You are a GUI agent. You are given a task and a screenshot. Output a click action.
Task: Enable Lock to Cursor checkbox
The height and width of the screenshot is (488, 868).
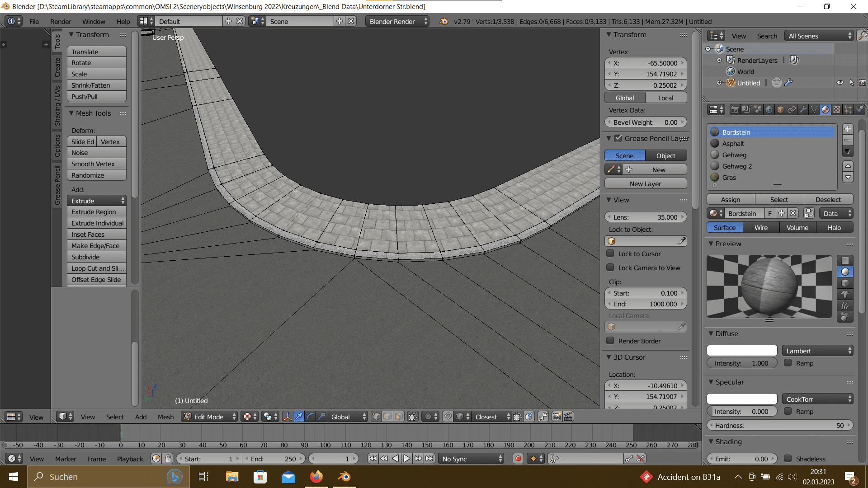click(610, 254)
